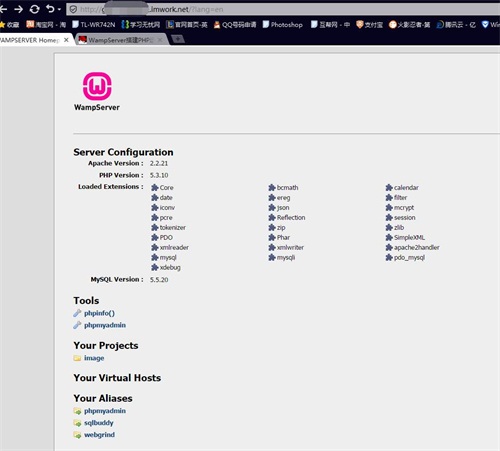This screenshot has width=500, height=451.
Task: Click the session extension name
Action: [405, 218]
